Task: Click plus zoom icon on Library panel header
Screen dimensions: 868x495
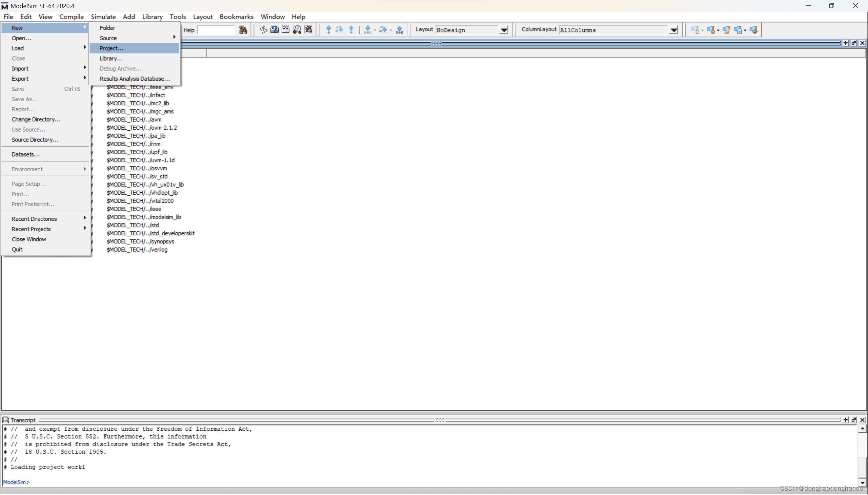Action: [x=846, y=43]
